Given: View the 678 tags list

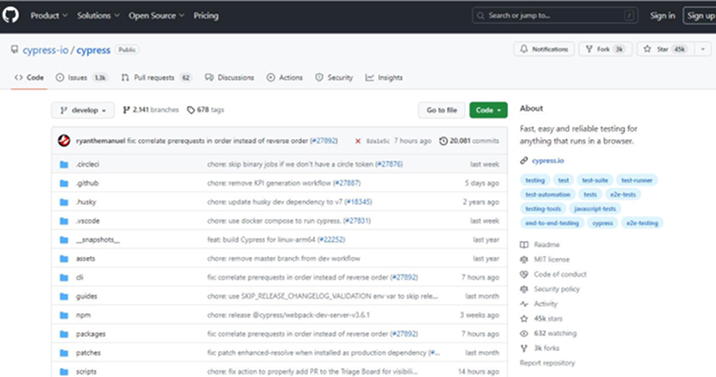Looking at the screenshot, I should (x=205, y=110).
